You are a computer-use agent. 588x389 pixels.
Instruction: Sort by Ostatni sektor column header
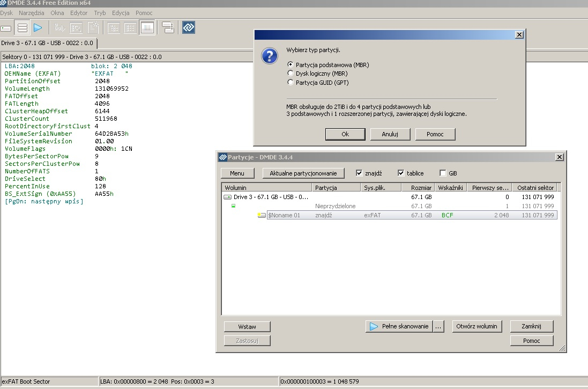coord(535,187)
